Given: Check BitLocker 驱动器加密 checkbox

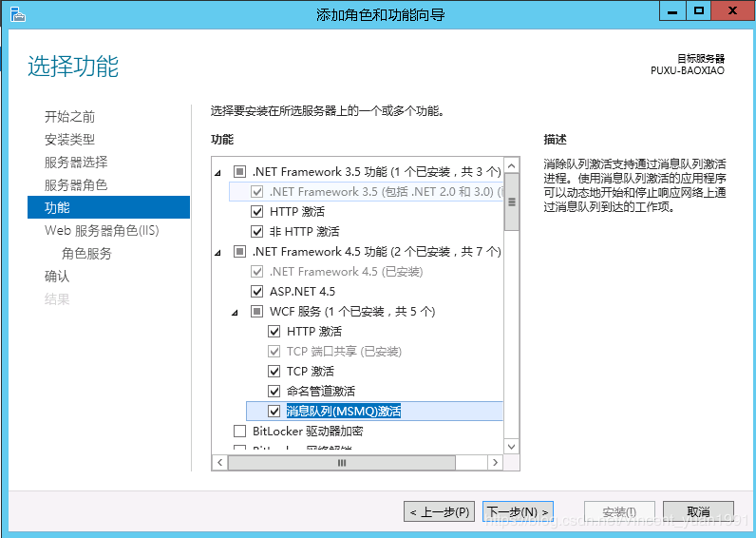Looking at the screenshot, I should tap(239, 431).
